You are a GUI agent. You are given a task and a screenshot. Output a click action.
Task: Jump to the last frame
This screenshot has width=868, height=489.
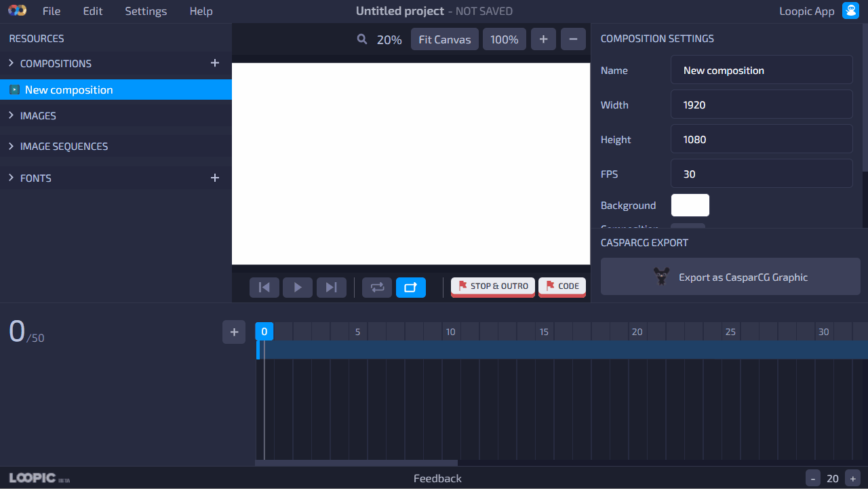pyautogui.click(x=332, y=287)
